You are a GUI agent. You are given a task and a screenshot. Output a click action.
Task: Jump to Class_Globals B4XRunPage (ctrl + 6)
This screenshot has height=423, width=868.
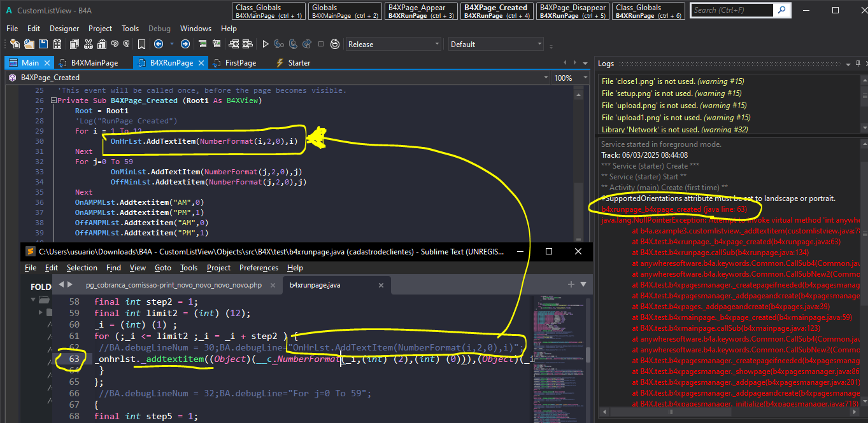(x=648, y=11)
